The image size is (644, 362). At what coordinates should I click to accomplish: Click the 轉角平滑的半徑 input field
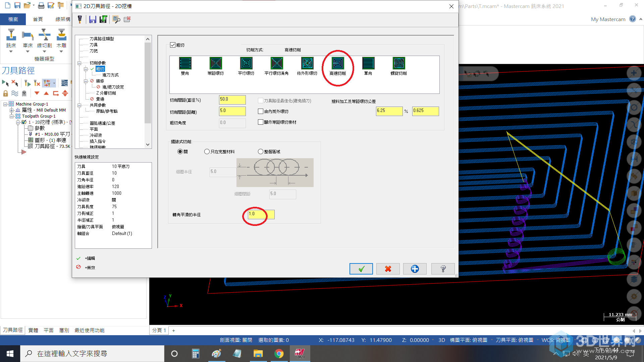coord(261,214)
